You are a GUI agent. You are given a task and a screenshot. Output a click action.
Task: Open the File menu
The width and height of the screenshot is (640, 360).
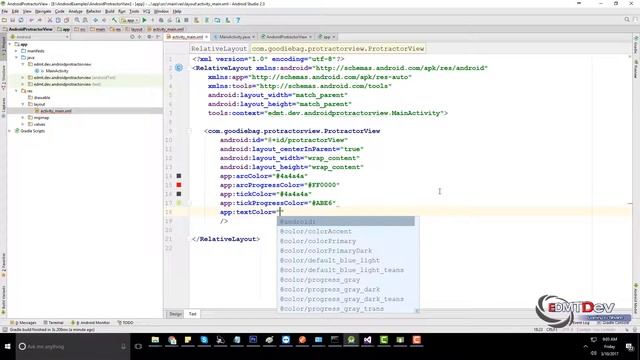(4, 11)
